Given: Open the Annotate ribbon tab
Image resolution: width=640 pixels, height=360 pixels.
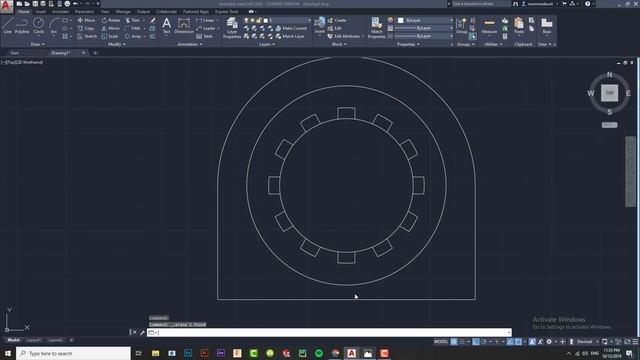Looking at the screenshot, I should pyautogui.click(x=60, y=12).
